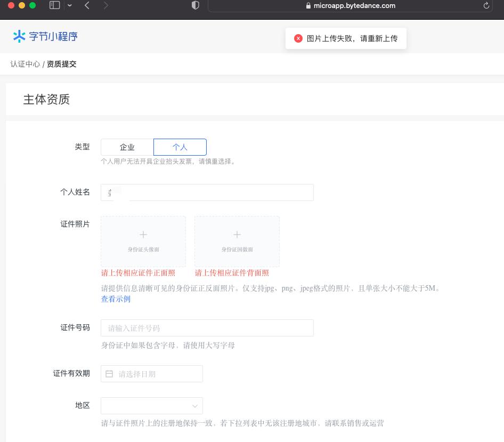Upload ID back via 身份证国徽面 plus box
This screenshot has width=504, height=442.
pos(237,241)
